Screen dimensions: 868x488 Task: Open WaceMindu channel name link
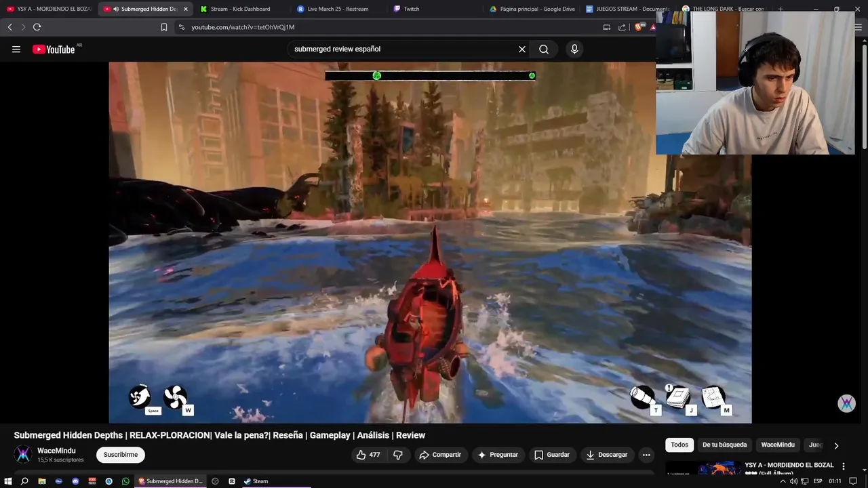[56, 451]
